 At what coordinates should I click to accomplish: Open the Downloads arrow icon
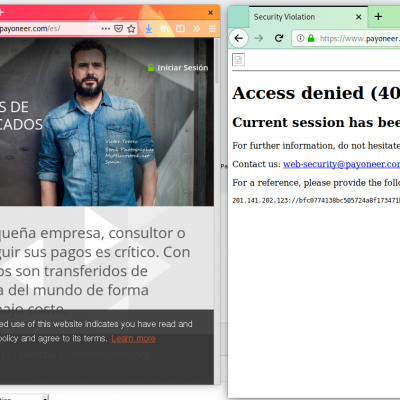click(x=149, y=29)
